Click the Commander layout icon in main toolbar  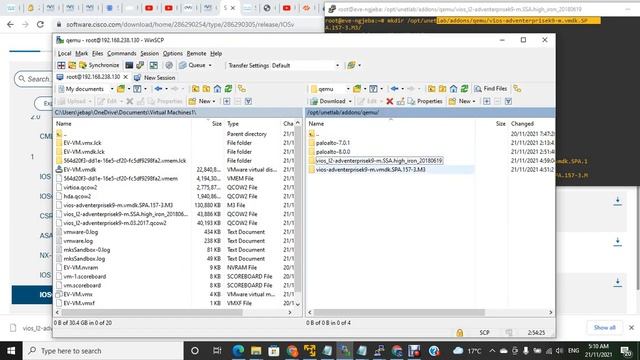click(x=61, y=65)
